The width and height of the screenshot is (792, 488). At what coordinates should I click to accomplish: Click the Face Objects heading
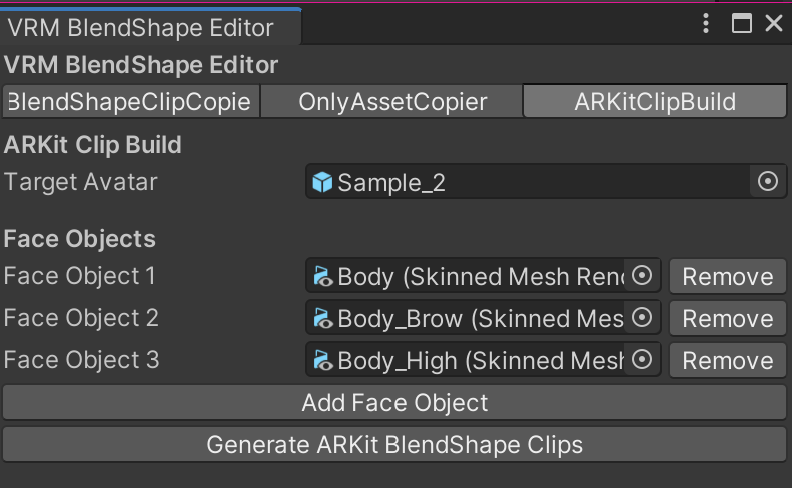click(x=80, y=238)
